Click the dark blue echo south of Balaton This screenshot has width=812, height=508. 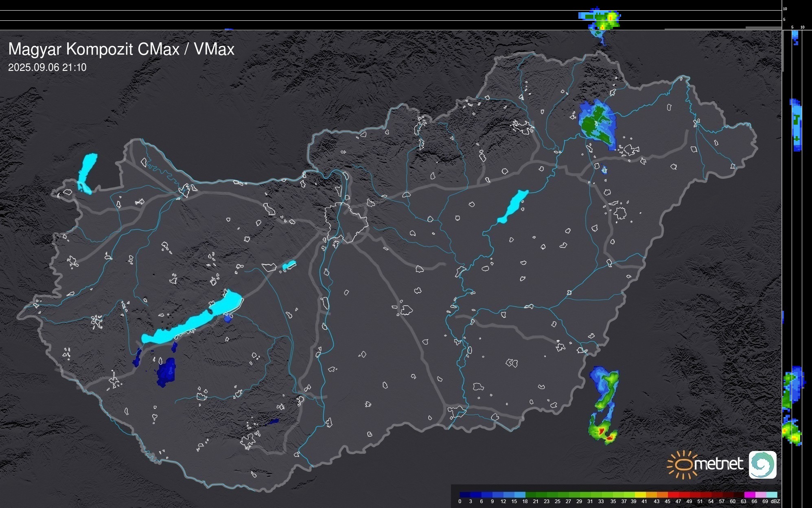click(x=166, y=372)
